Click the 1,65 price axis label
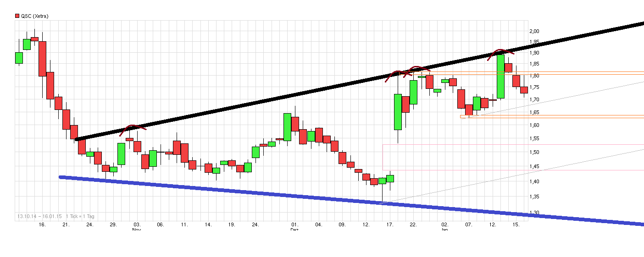 (x=535, y=112)
